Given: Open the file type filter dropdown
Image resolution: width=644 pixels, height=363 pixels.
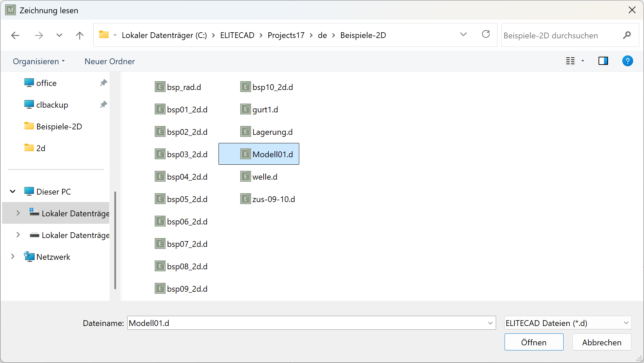Looking at the screenshot, I should point(568,323).
